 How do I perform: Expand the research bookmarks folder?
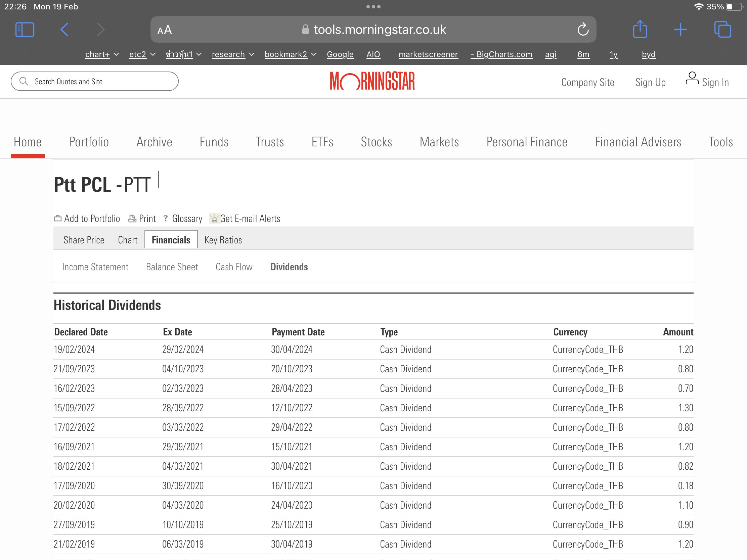click(x=233, y=54)
